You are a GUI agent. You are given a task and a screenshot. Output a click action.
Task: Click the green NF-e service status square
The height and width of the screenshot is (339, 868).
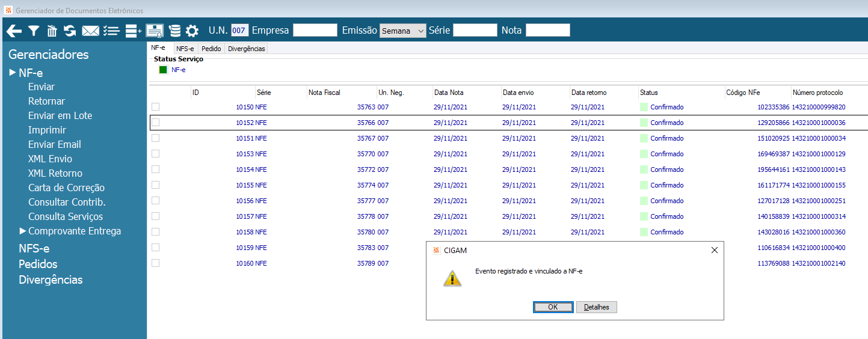pos(163,70)
